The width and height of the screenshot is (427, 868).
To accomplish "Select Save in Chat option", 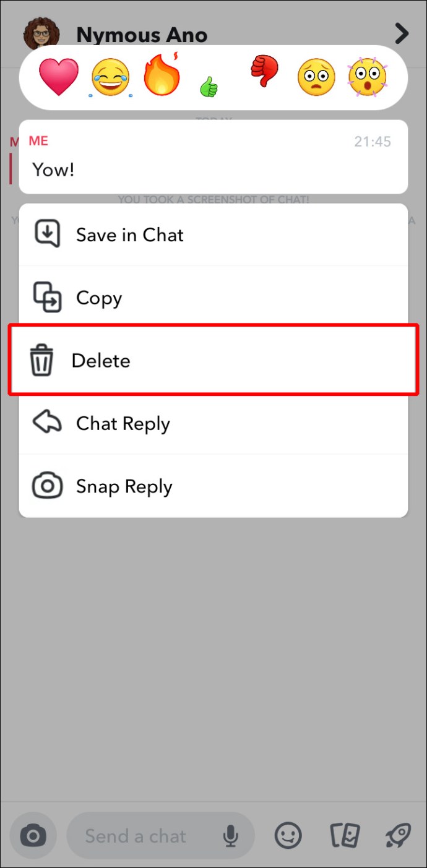I will point(213,234).
